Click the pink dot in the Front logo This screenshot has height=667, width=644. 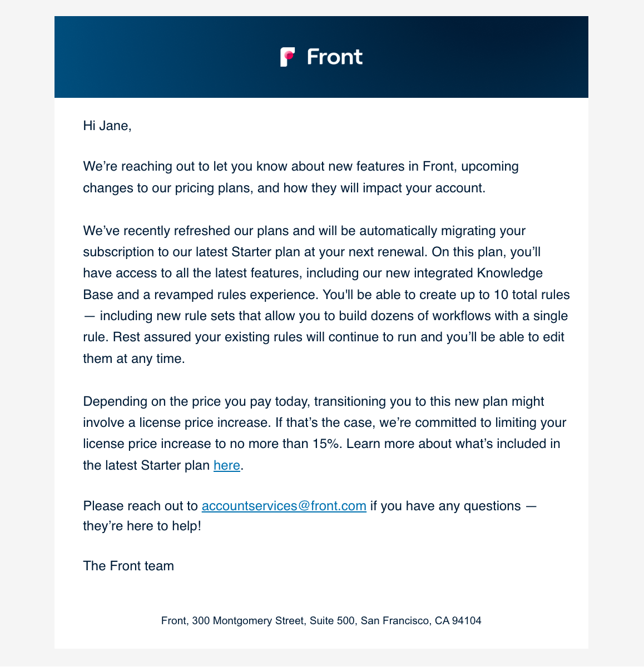point(290,54)
